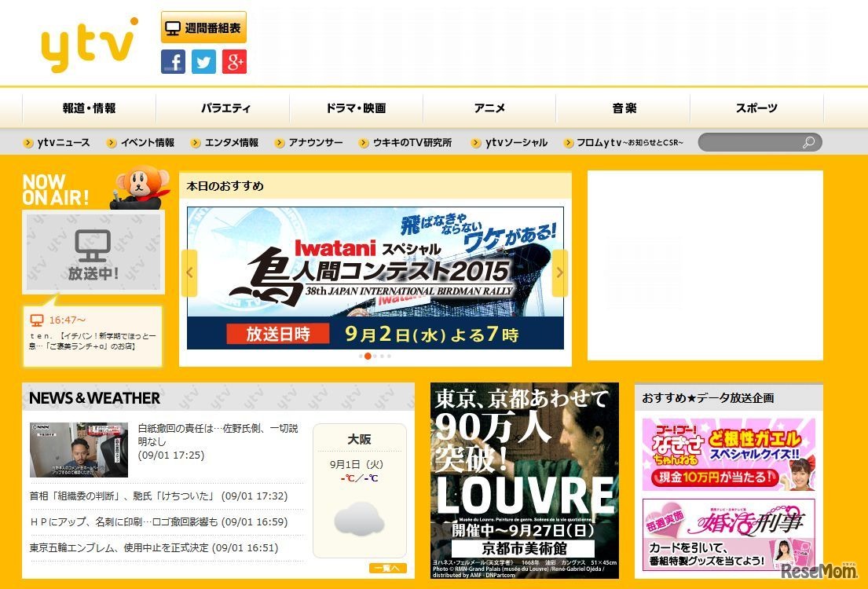Open headline HPにアップ、名刺に印刷

(x=159, y=521)
